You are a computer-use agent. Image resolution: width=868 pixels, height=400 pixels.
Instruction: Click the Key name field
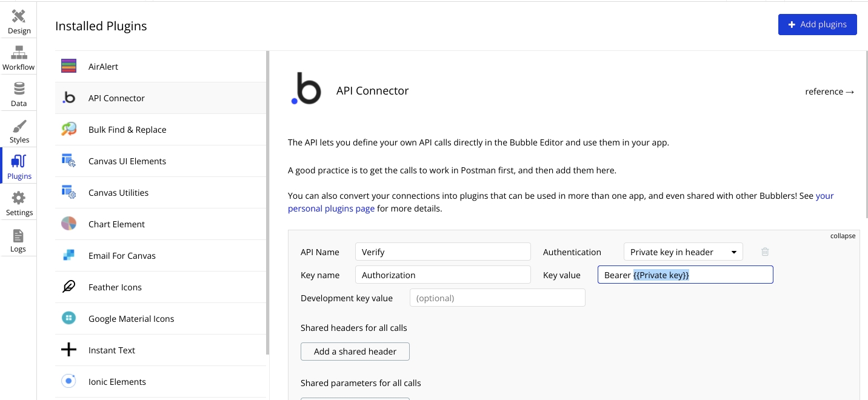pos(442,275)
